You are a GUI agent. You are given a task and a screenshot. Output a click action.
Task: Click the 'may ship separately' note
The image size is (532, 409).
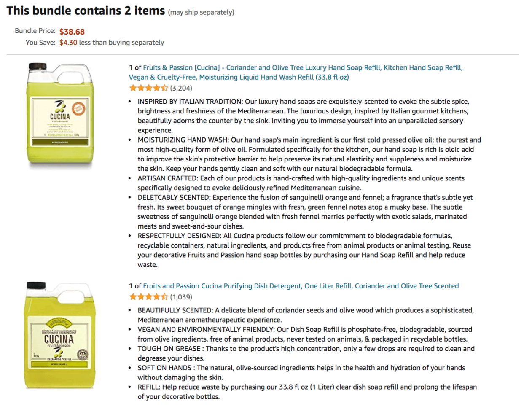click(201, 13)
